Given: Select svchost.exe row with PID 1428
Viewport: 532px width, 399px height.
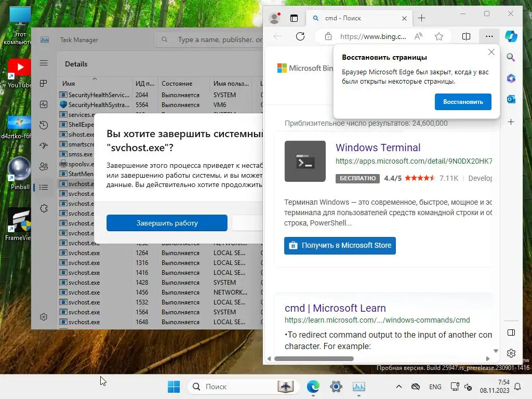Looking at the screenshot, I should click(x=161, y=283).
